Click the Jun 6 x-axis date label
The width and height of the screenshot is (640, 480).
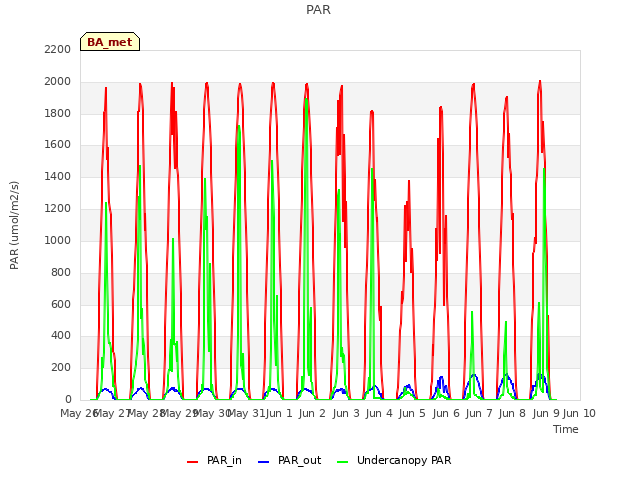[x=446, y=413]
